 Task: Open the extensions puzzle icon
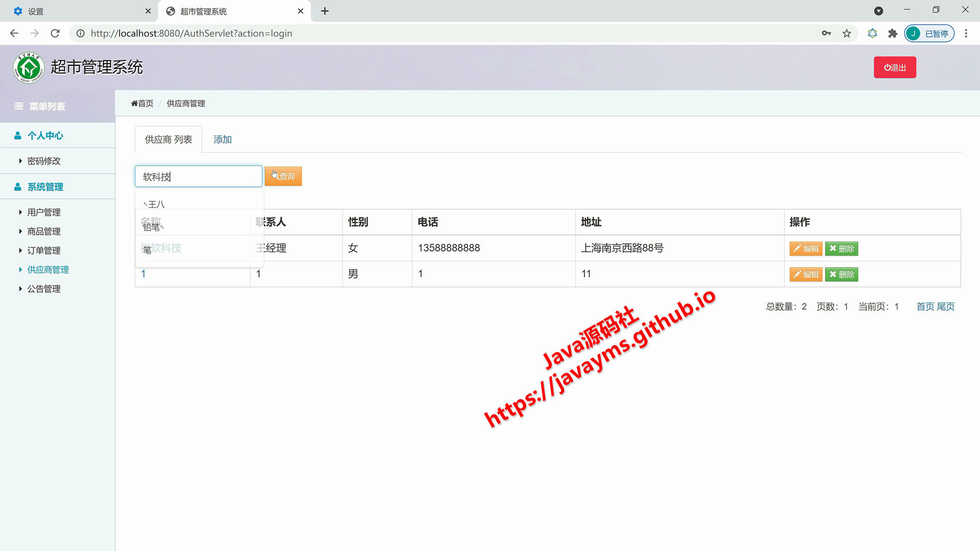[x=893, y=33]
